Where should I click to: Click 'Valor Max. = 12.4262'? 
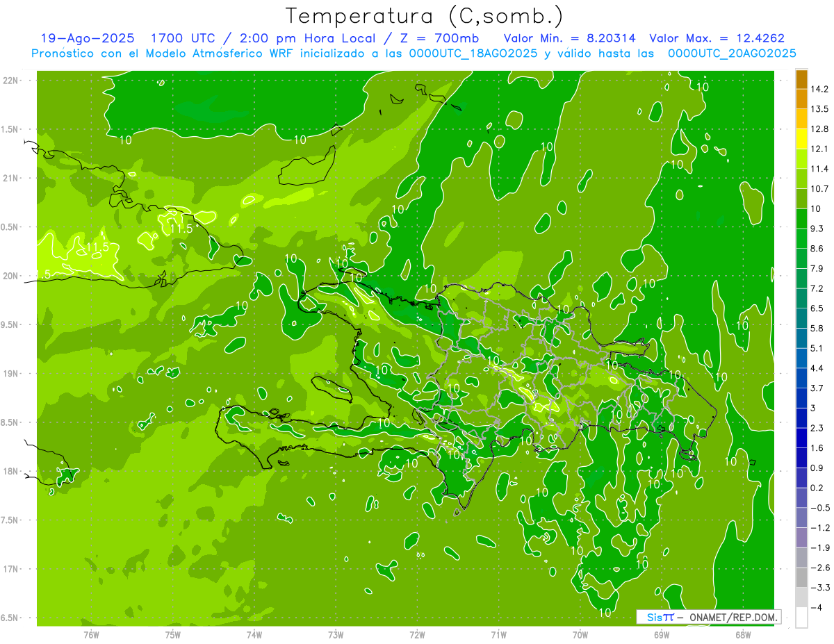[x=717, y=38]
